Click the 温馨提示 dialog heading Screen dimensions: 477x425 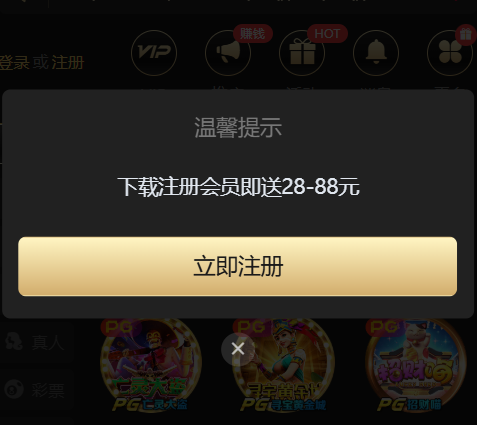(238, 128)
